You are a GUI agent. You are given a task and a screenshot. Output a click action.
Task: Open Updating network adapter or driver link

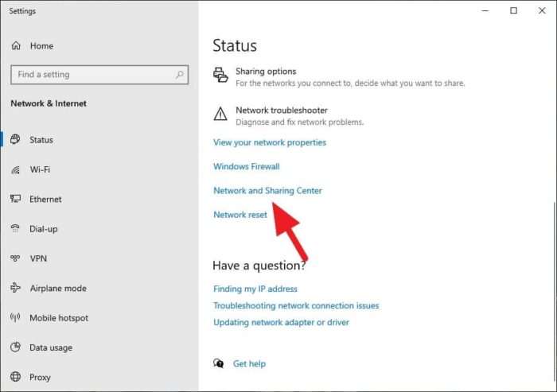[x=281, y=322]
